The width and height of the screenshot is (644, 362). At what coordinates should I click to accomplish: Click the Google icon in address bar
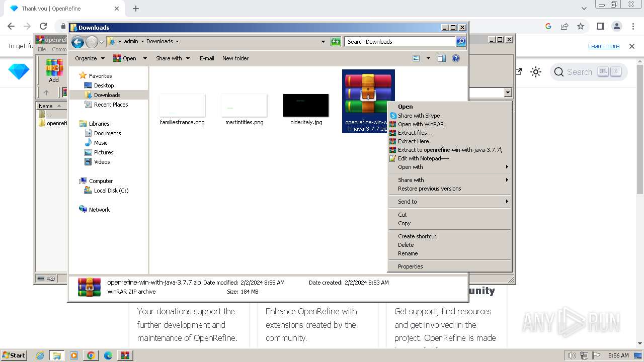coord(548,26)
